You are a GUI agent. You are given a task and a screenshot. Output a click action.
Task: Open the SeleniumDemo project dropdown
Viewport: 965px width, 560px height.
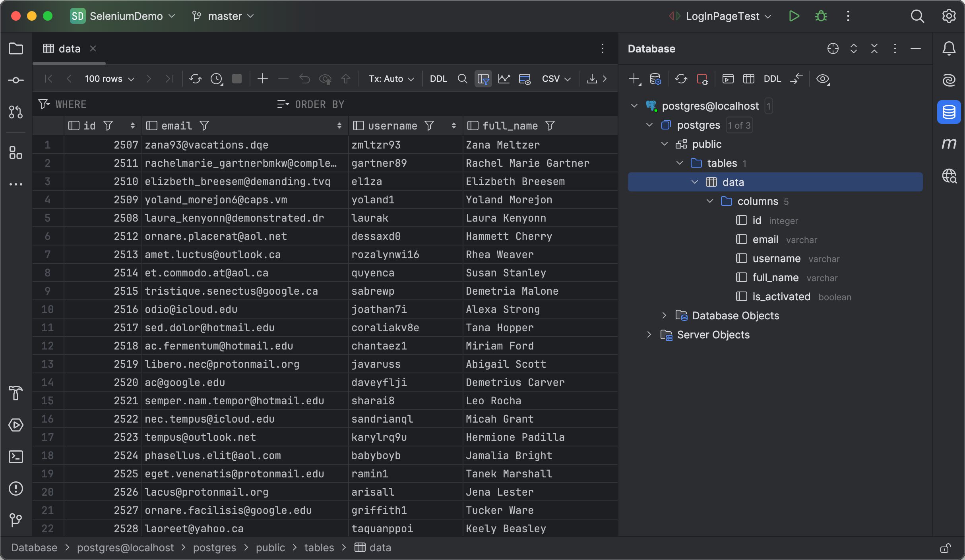point(123,16)
